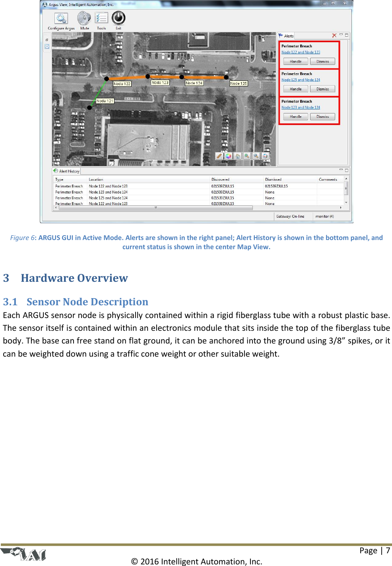Viewport: 392px width, 566px height.
Task: Open the Tools checklist icon
Action: (x=101, y=18)
